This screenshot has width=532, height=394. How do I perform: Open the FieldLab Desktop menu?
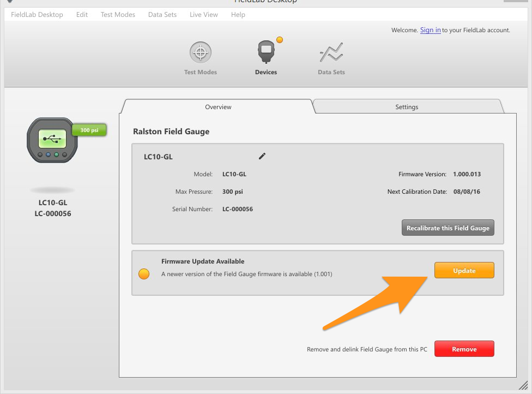pos(37,15)
